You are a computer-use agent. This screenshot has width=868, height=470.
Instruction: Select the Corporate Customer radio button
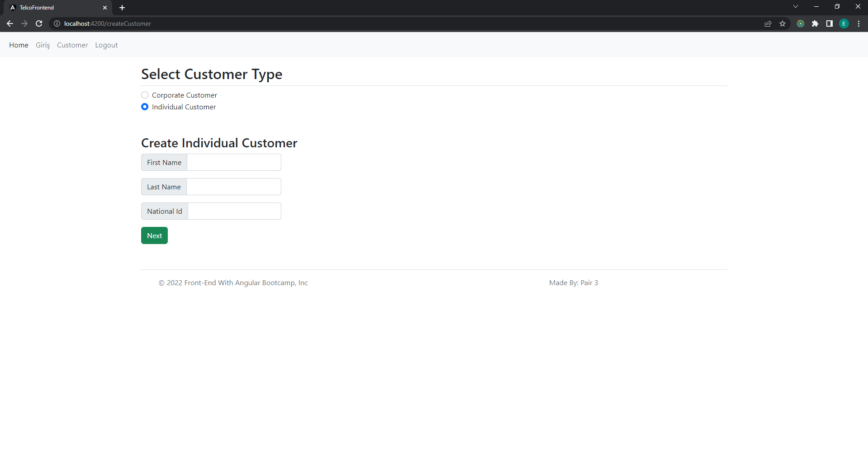coord(144,95)
